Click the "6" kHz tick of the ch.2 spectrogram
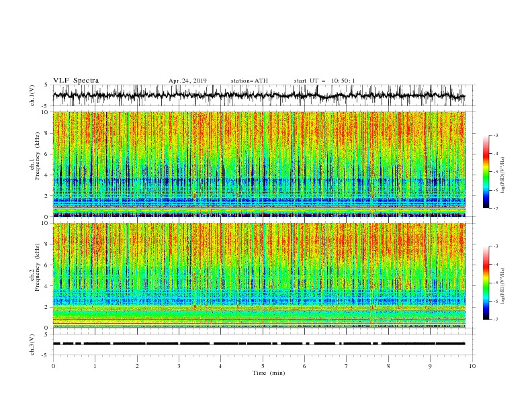Screen dimensions: 532x411 pyautogui.click(x=47, y=265)
